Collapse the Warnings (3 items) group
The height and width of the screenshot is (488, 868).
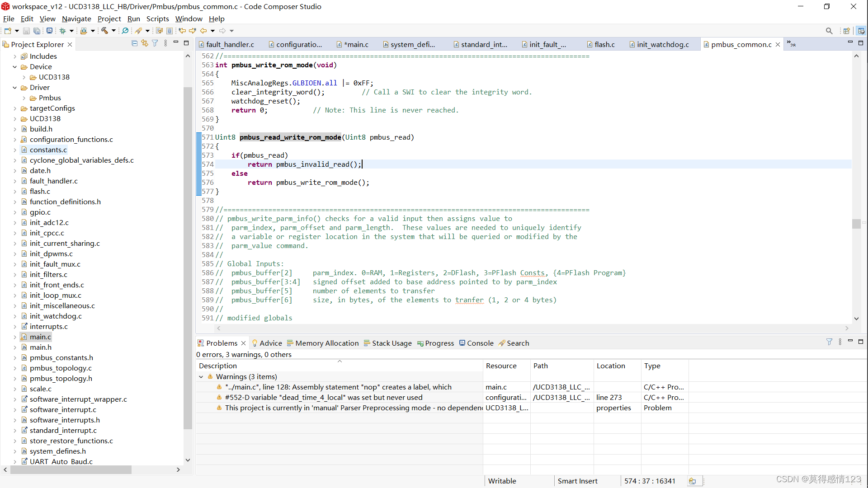coord(201,377)
